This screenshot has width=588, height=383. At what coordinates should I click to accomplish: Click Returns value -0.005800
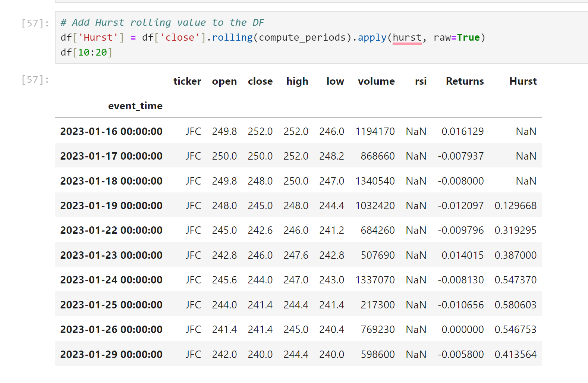(461, 354)
